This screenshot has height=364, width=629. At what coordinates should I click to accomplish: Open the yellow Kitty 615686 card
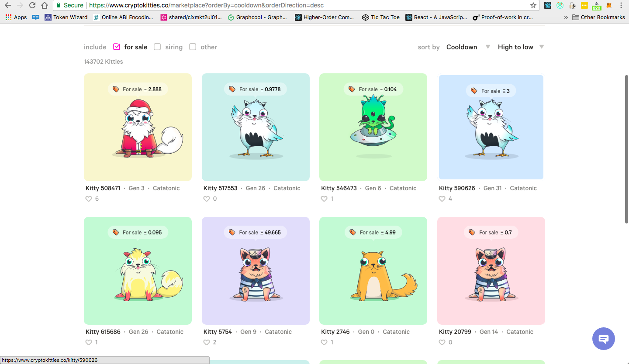[138, 271]
